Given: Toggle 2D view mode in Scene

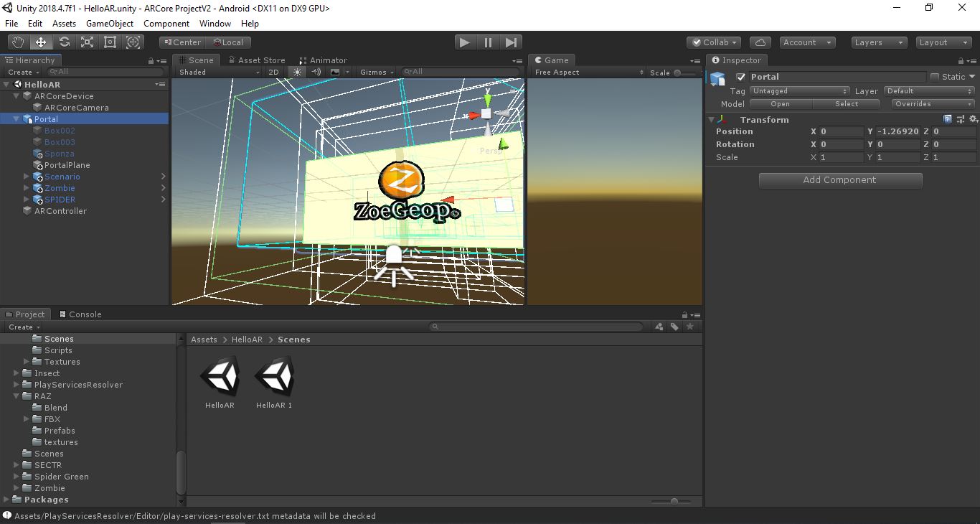Looking at the screenshot, I should pos(273,72).
